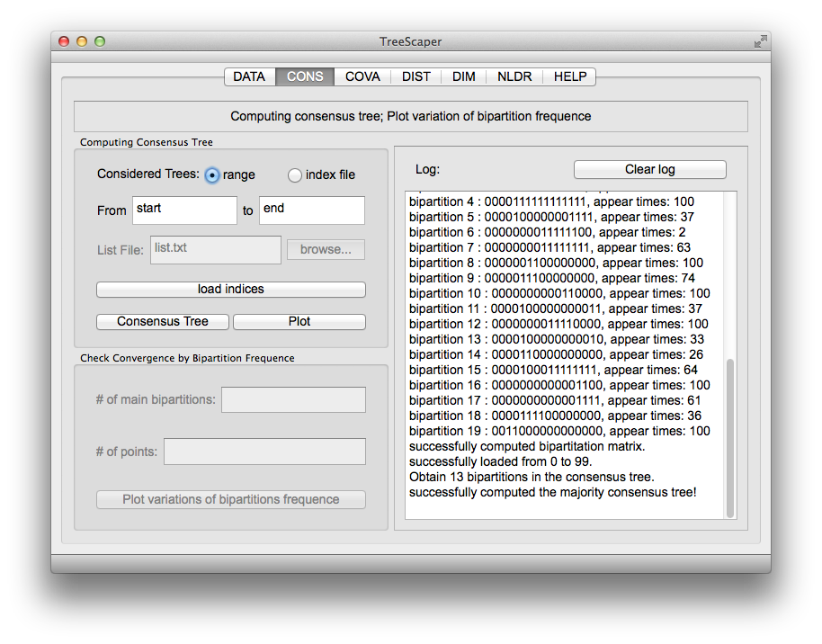Open the DIM tab

pyautogui.click(x=464, y=76)
